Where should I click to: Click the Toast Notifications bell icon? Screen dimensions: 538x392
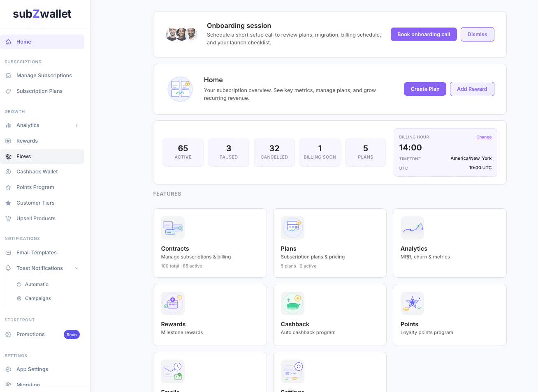[x=8, y=268]
